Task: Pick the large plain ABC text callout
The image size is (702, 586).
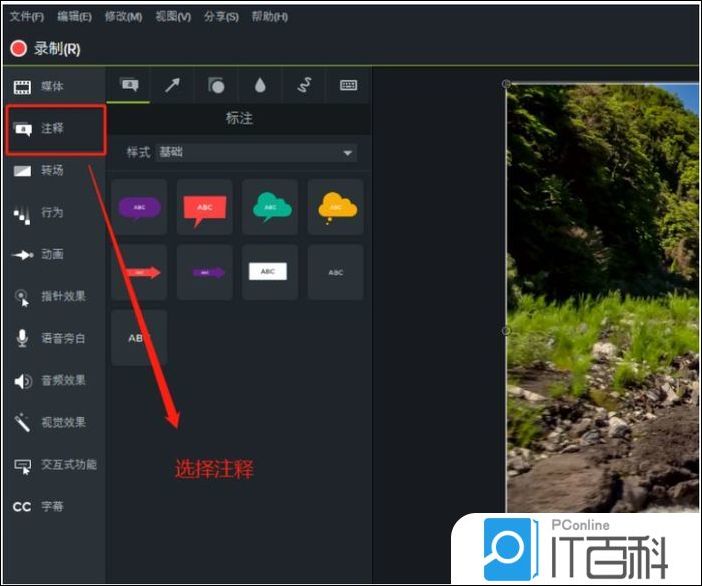Action: (139, 338)
